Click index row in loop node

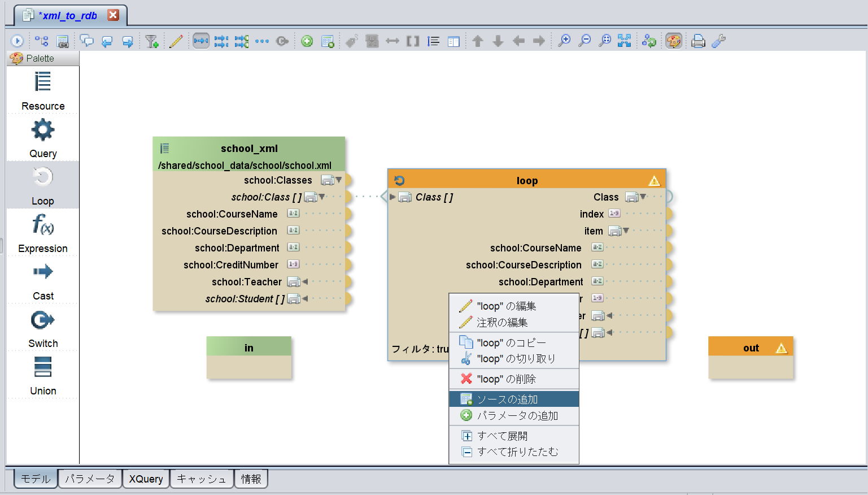(592, 214)
